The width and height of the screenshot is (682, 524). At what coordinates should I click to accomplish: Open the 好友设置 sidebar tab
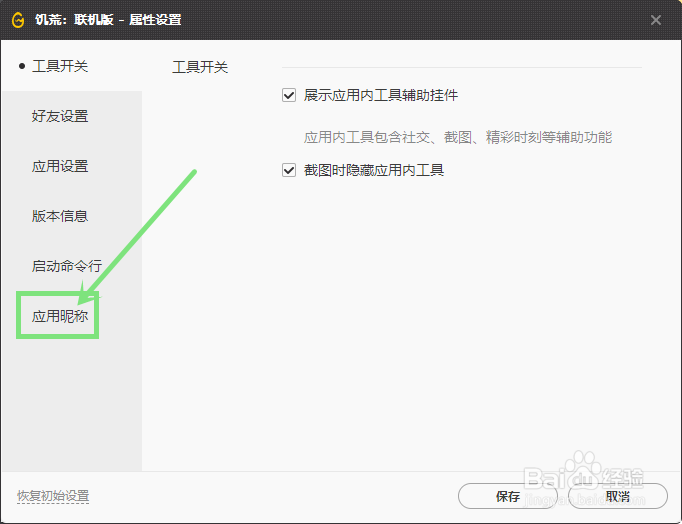(60, 116)
